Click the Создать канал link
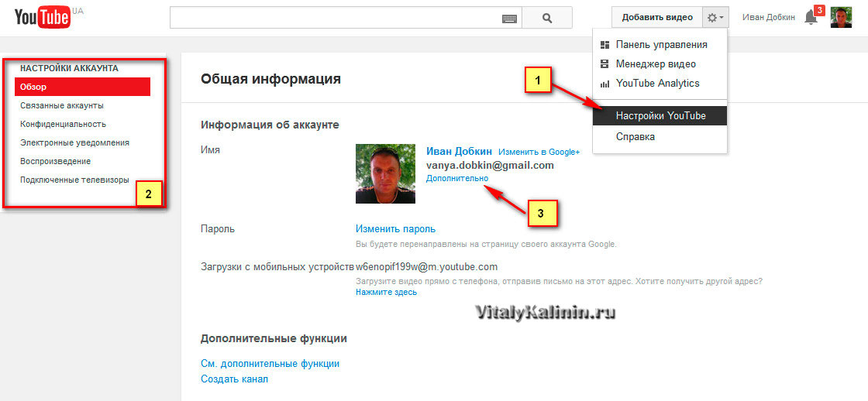The image size is (868, 401). coord(234,379)
